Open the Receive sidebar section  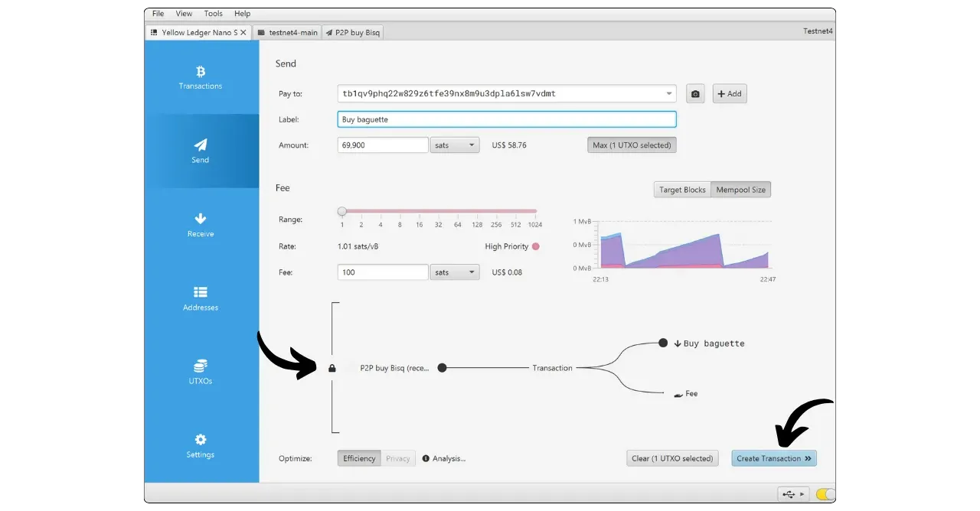click(201, 225)
